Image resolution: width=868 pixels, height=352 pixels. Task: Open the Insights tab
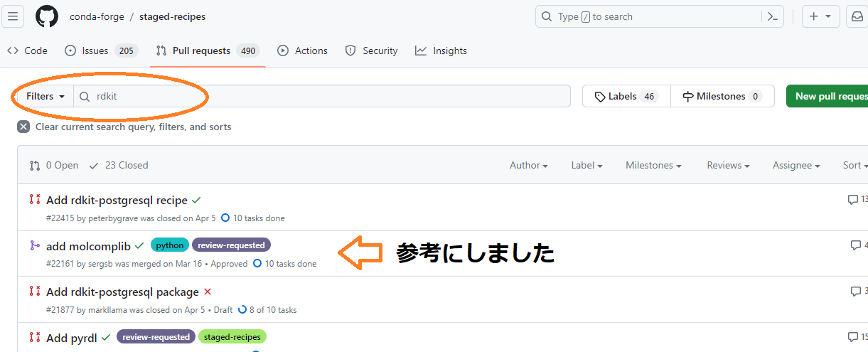pos(441,50)
